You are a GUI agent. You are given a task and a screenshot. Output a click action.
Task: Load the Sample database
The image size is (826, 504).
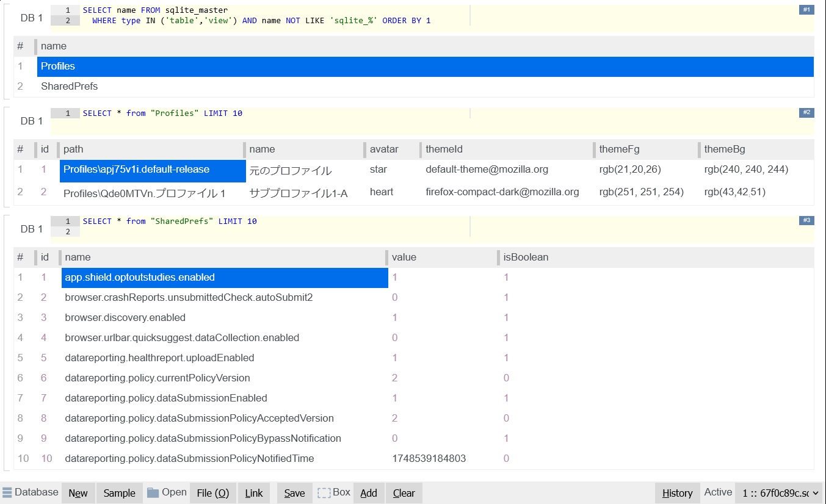(119, 493)
